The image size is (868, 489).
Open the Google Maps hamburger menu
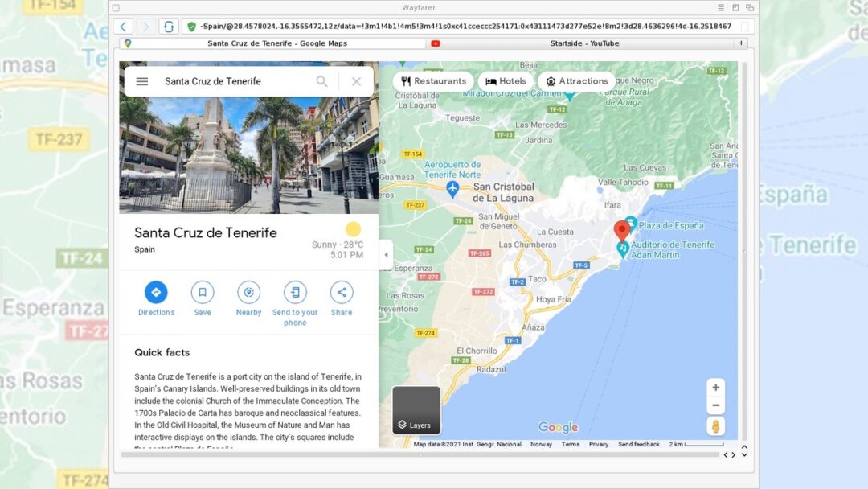[x=141, y=81]
